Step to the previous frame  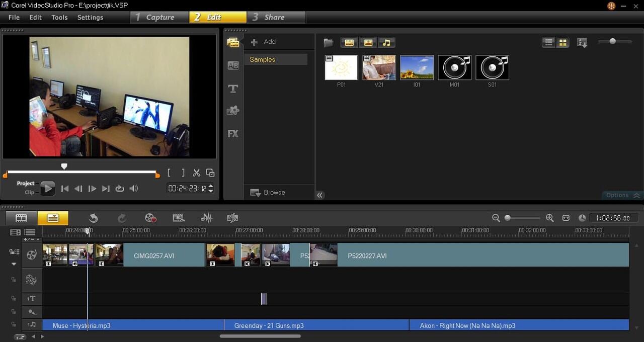pyautogui.click(x=78, y=189)
